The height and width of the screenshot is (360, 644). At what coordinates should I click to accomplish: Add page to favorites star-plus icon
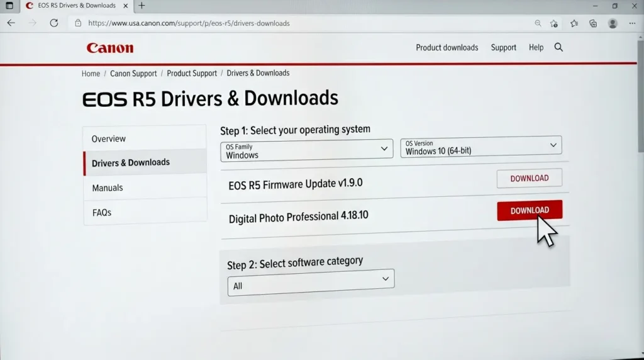coord(554,23)
